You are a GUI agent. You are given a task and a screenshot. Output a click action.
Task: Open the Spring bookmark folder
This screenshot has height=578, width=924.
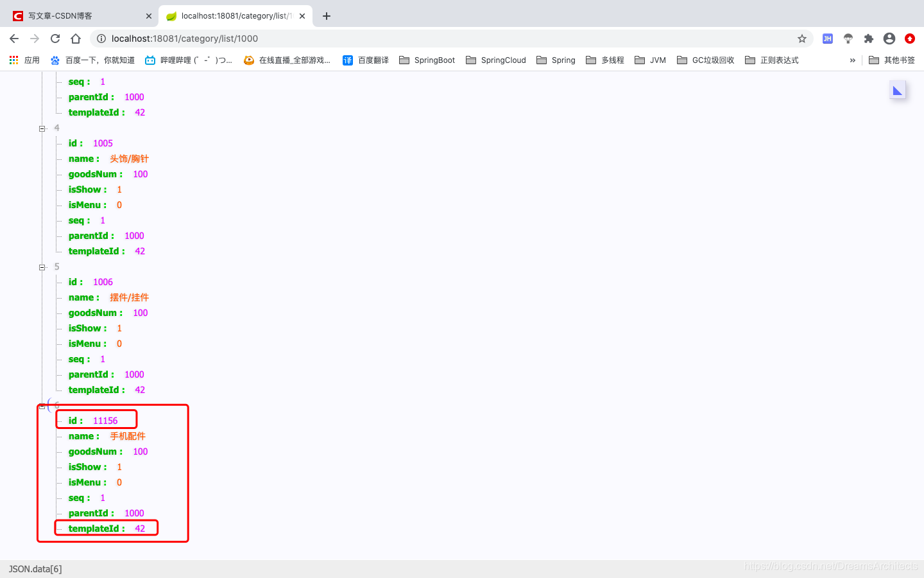pyautogui.click(x=556, y=60)
